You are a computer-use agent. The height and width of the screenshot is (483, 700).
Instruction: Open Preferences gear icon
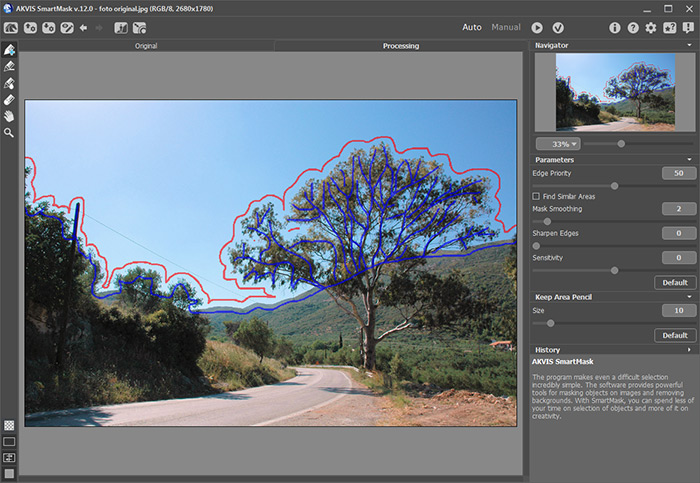coord(651,28)
